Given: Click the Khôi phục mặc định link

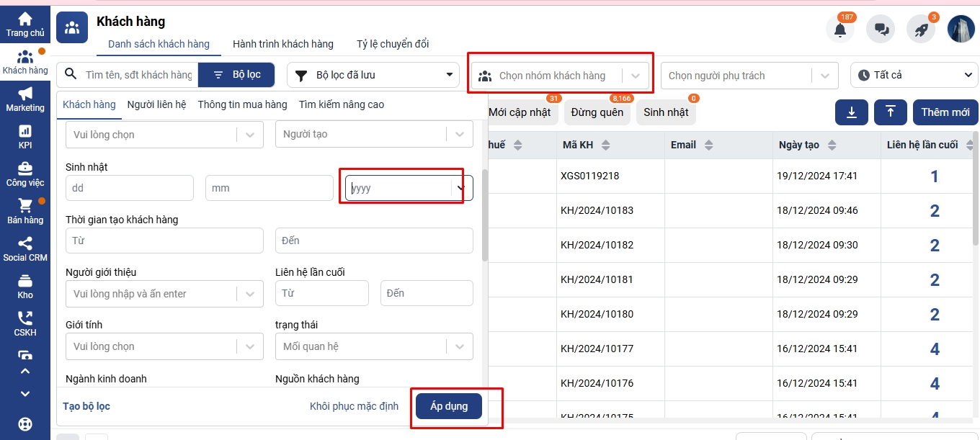Looking at the screenshot, I should point(354,406).
